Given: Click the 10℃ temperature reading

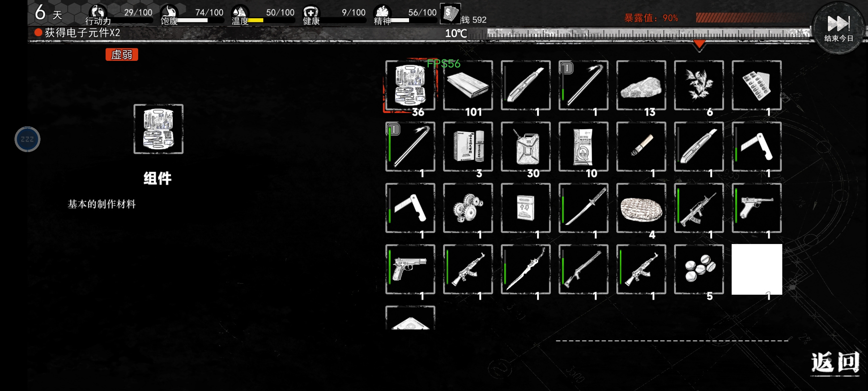Looking at the screenshot, I should [456, 34].
